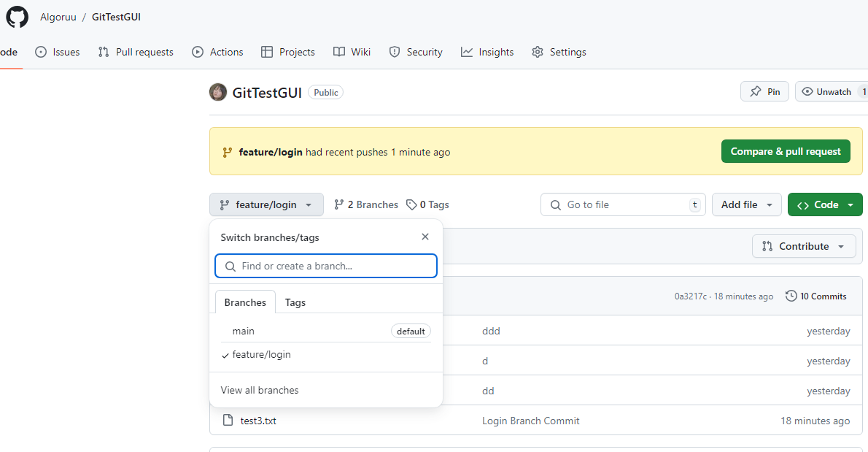Focus Find or create a branch field
Screen dimensions: 868x452
tap(326, 266)
